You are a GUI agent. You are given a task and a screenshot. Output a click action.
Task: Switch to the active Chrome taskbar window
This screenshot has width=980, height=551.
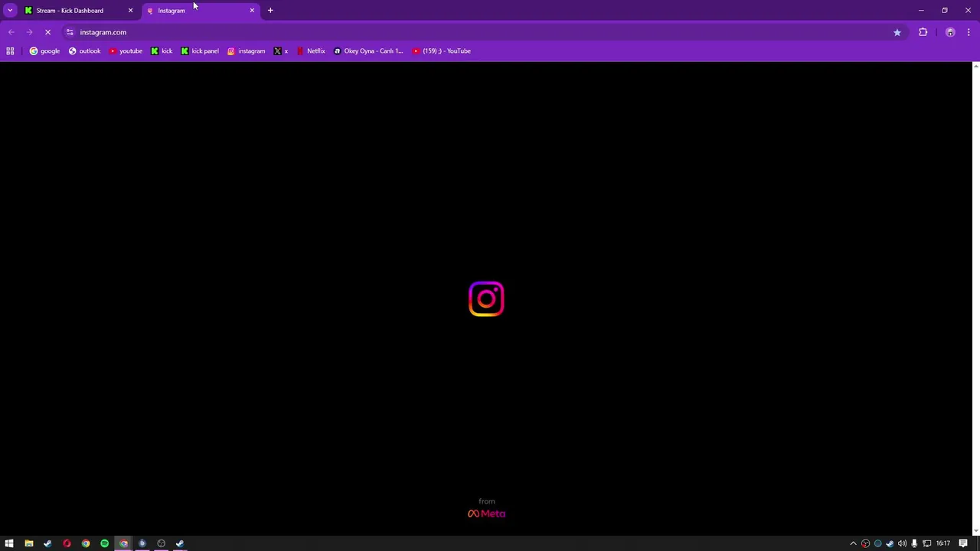[x=123, y=543]
